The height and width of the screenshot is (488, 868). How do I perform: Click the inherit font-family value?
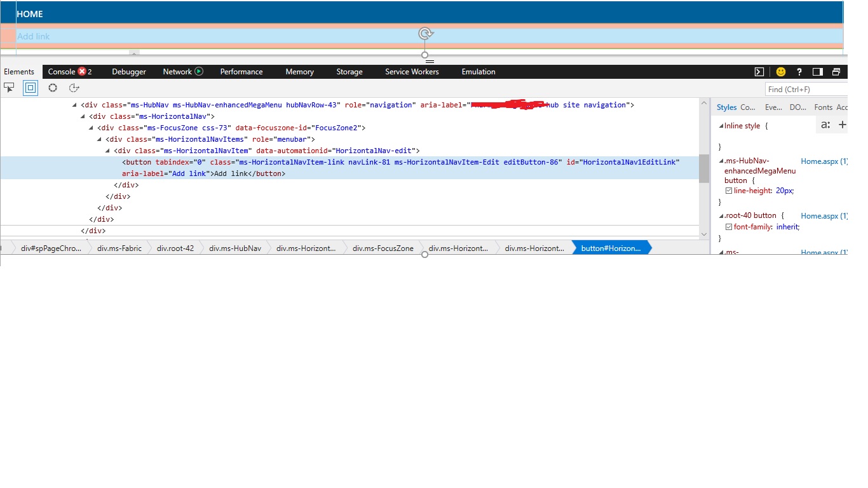[787, 227]
